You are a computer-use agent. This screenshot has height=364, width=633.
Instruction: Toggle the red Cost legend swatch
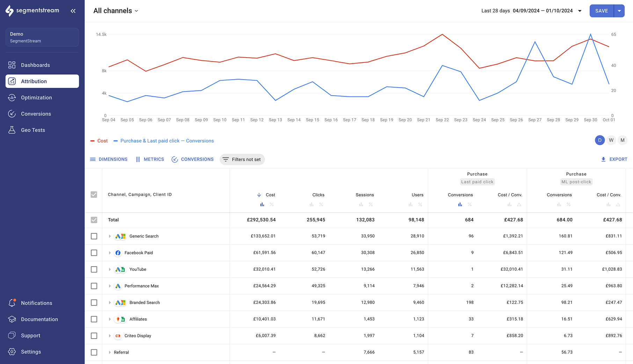[93, 141]
